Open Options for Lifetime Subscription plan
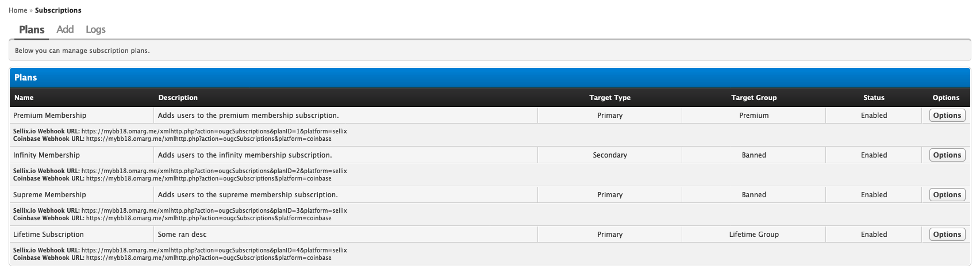The image size is (980, 280). click(947, 234)
